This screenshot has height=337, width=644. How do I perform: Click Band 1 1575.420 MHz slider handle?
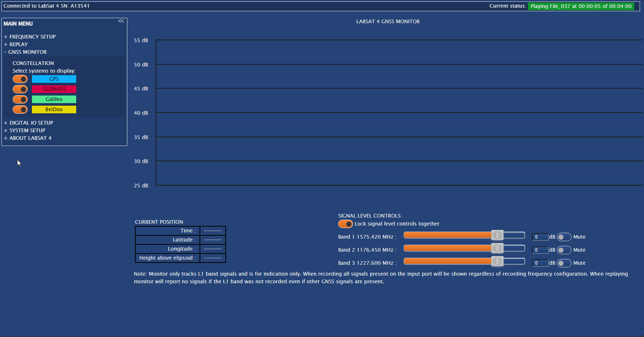(497, 235)
